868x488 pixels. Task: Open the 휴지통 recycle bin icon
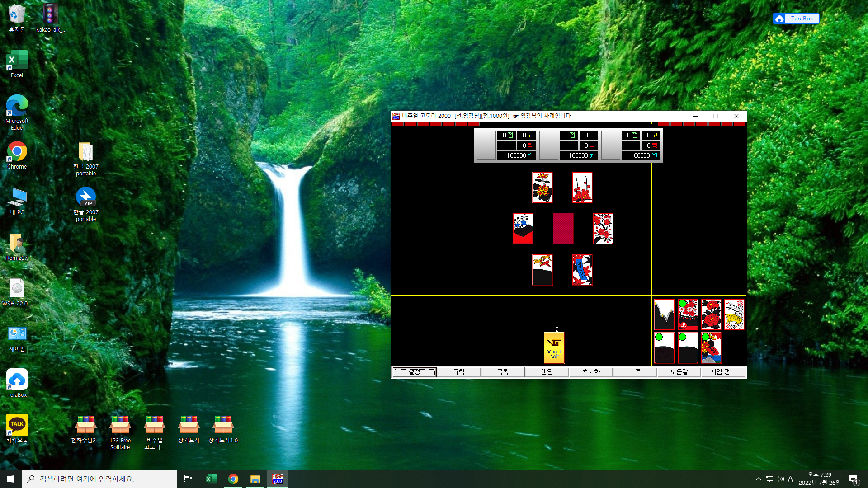pyautogui.click(x=17, y=18)
